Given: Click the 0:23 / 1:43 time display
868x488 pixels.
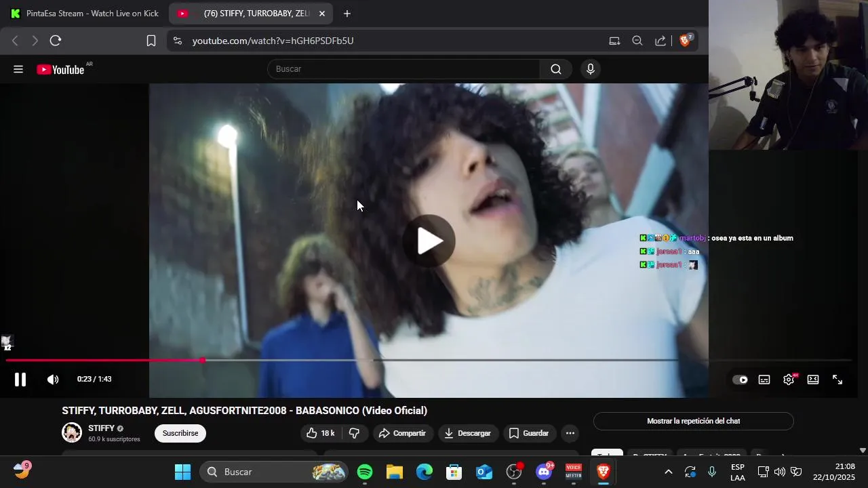Looking at the screenshot, I should (x=94, y=380).
